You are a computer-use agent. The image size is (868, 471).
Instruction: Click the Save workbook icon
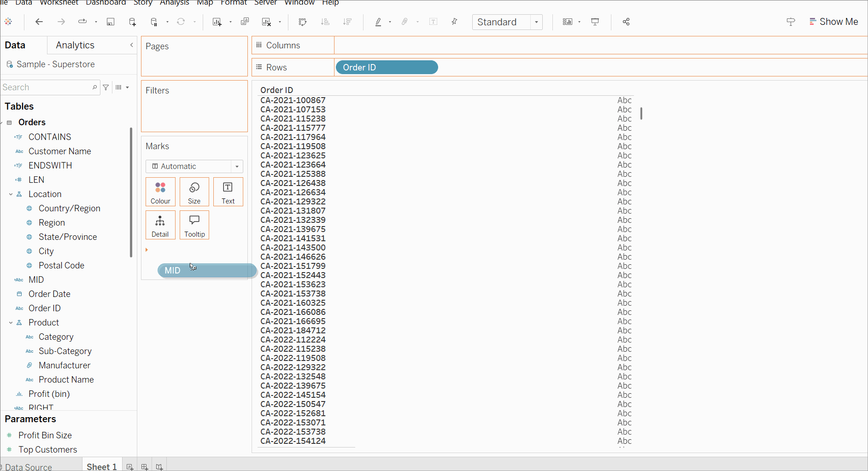pos(111,22)
